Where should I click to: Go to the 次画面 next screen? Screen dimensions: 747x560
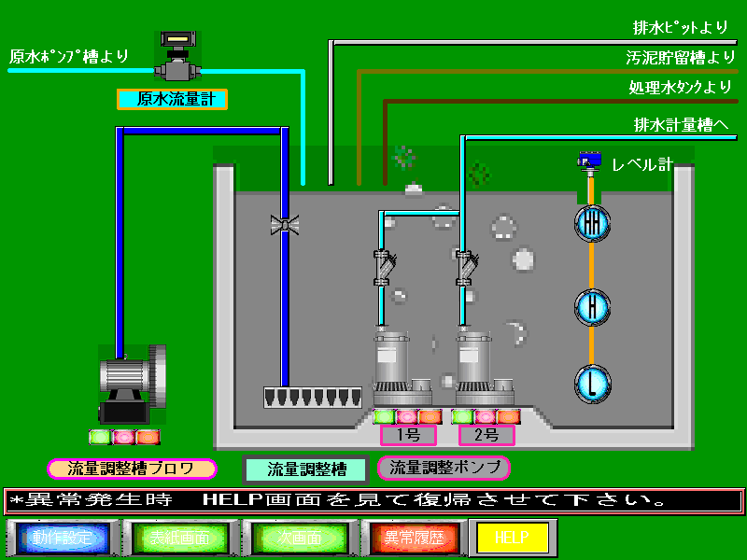pos(299,539)
